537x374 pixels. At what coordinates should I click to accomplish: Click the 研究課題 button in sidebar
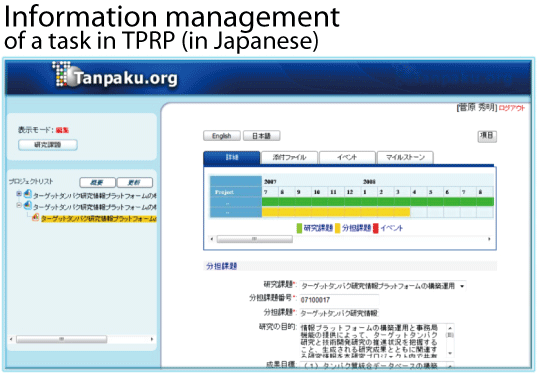coord(48,145)
